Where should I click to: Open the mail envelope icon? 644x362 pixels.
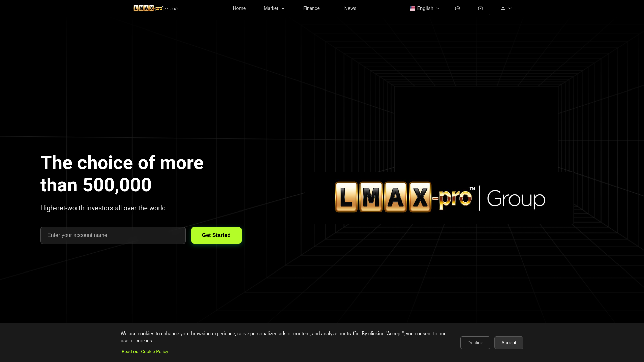[x=480, y=8]
